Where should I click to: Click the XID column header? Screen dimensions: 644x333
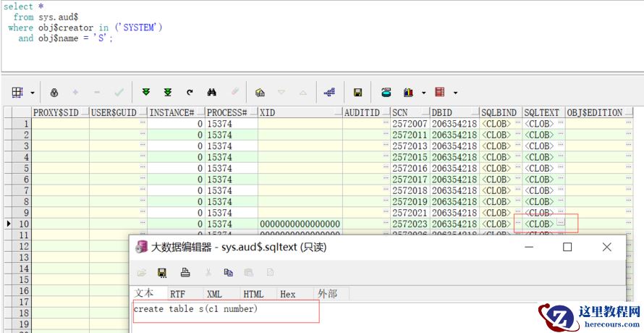click(300, 113)
